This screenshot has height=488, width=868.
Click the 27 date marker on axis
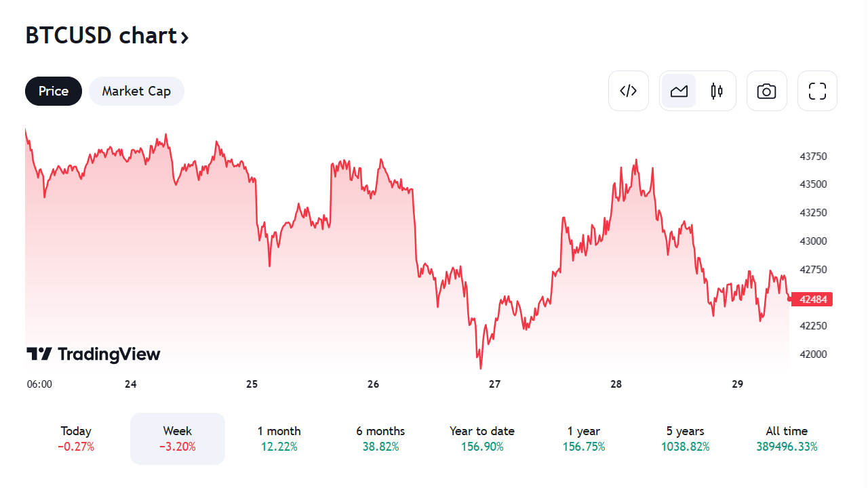coord(495,384)
